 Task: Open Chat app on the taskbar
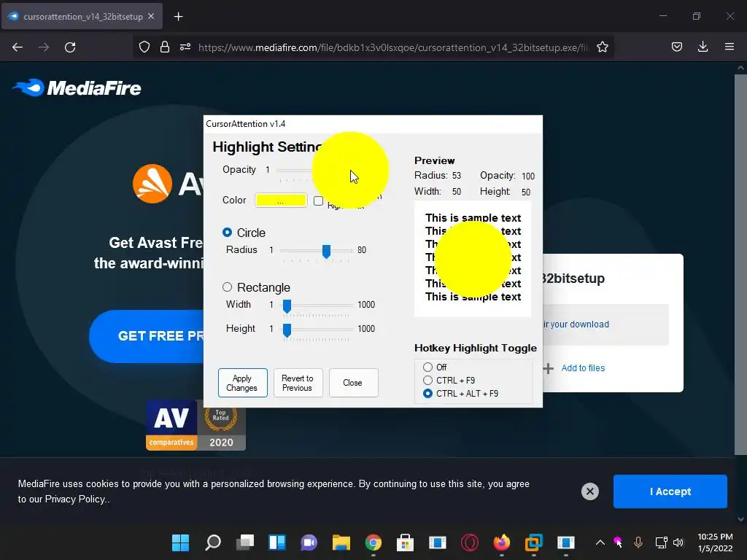[x=309, y=542]
